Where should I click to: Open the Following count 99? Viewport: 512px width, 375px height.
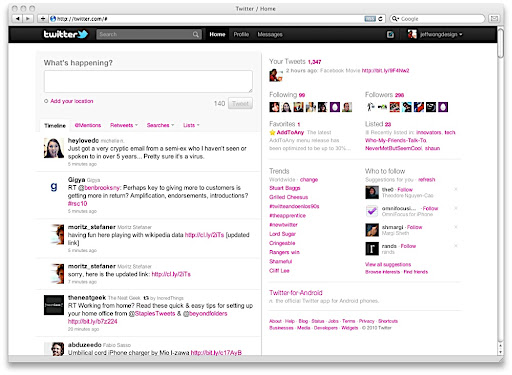pos(302,95)
